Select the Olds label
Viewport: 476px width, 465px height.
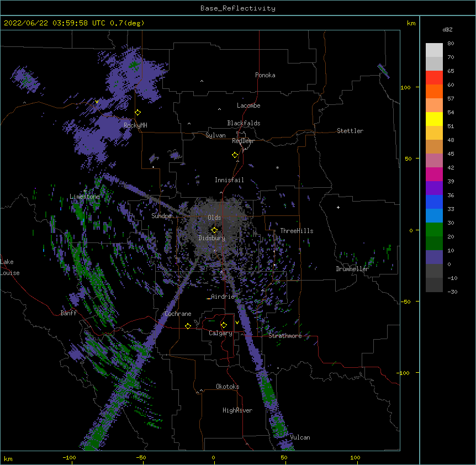point(214,218)
